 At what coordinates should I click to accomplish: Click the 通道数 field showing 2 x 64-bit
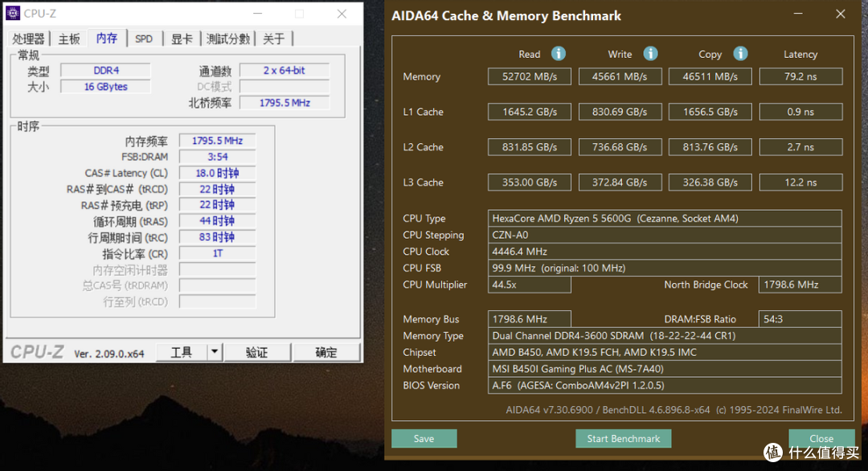pos(285,70)
